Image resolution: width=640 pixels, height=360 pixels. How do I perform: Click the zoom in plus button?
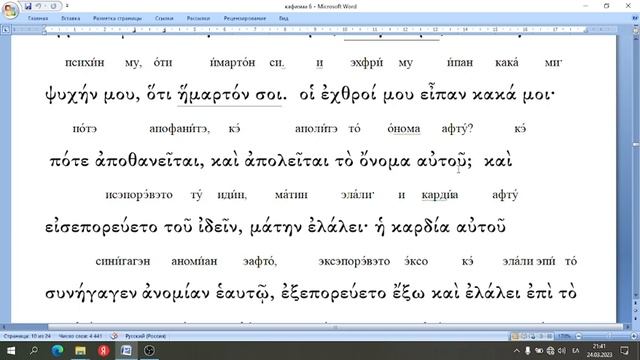pyautogui.click(x=634, y=336)
